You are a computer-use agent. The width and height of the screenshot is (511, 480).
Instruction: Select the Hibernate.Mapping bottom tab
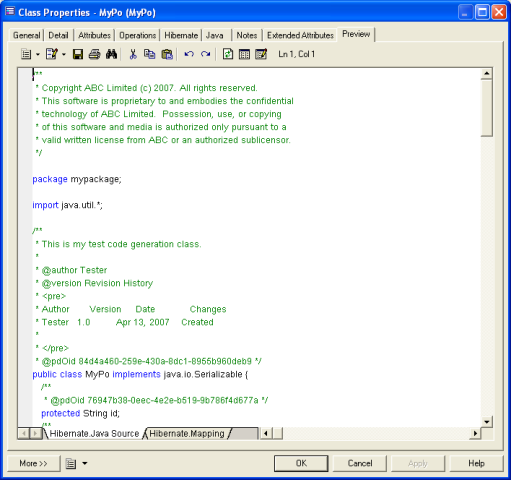[x=187, y=434]
